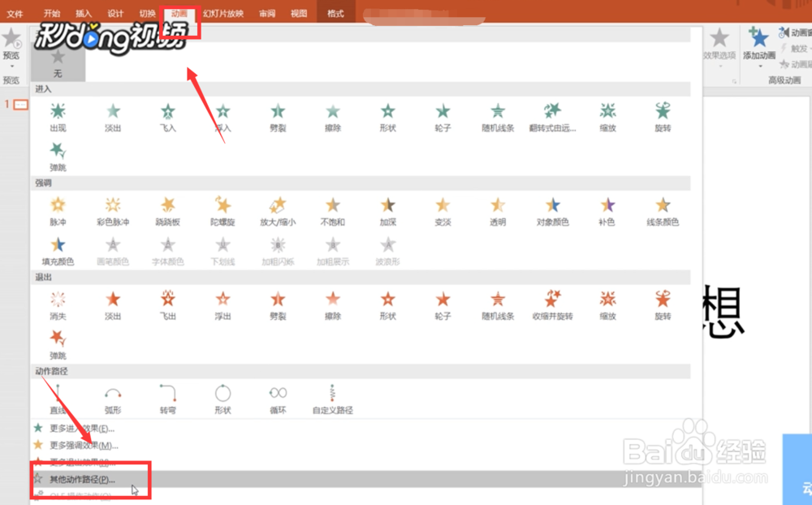Viewport: 812px width, 505px height.
Task: Click 其他动作路径(P)... menu entry
Action: pyautogui.click(x=82, y=479)
